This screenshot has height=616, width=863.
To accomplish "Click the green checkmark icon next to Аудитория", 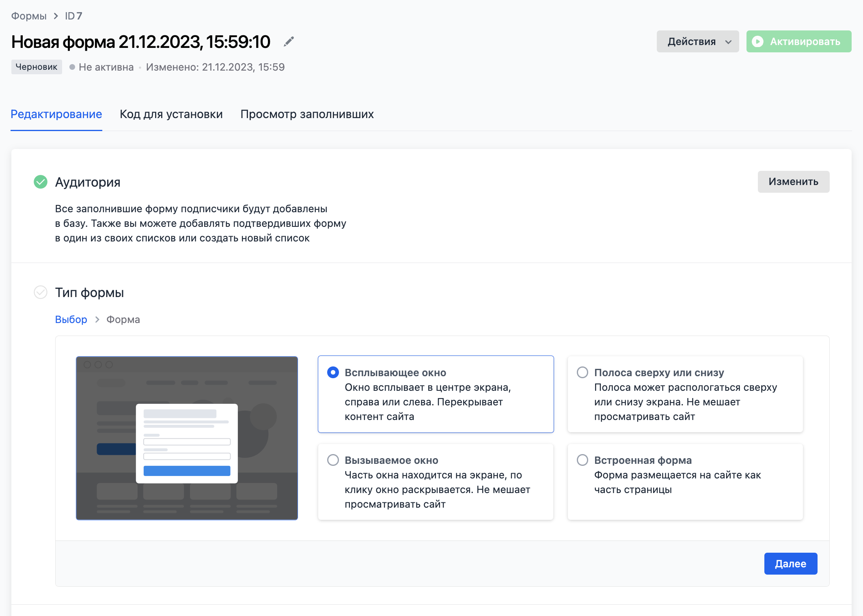I will [x=41, y=182].
